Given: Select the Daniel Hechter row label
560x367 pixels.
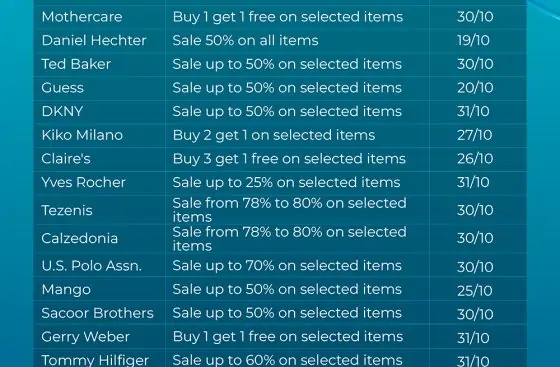Looking at the screenshot, I should tap(94, 40).
